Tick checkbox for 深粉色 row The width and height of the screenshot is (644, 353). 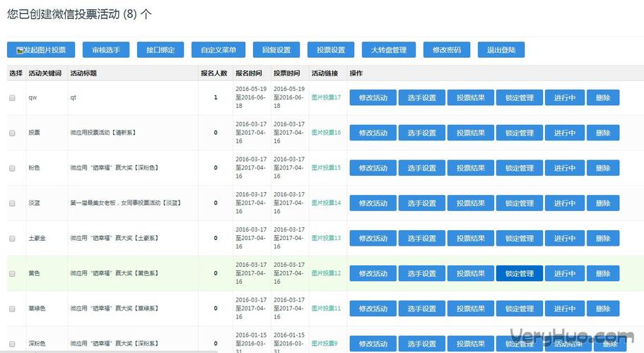coord(12,344)
